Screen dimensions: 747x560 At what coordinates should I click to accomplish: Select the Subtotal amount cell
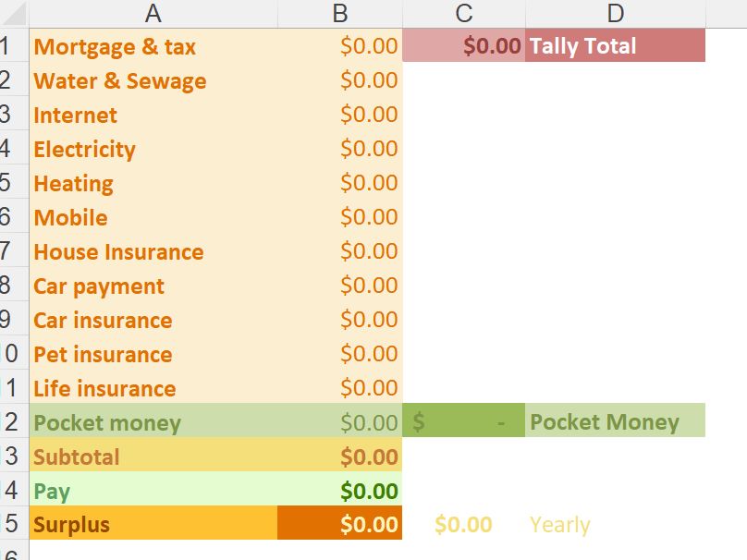point(339,457)
